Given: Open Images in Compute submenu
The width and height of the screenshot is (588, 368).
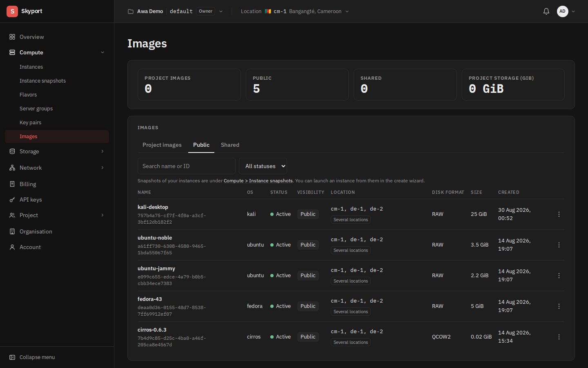Looking at the screenshot, I should click(x=57, y=137).
